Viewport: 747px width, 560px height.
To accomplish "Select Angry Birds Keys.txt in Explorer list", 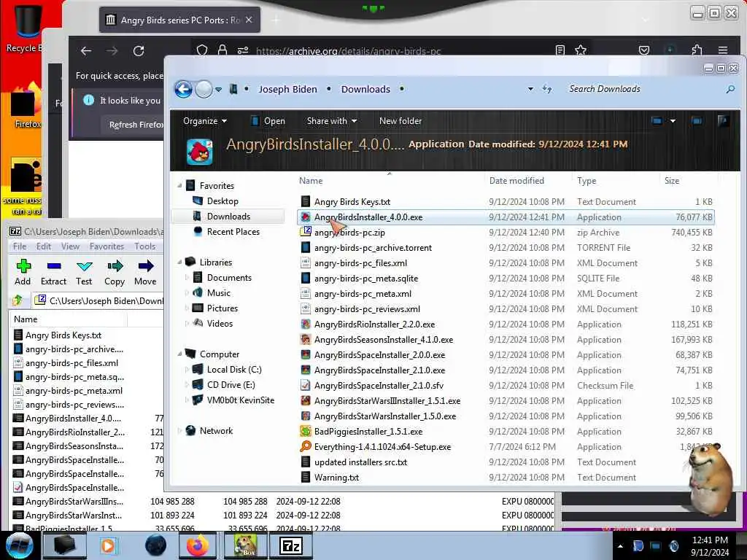I will 352,202.
